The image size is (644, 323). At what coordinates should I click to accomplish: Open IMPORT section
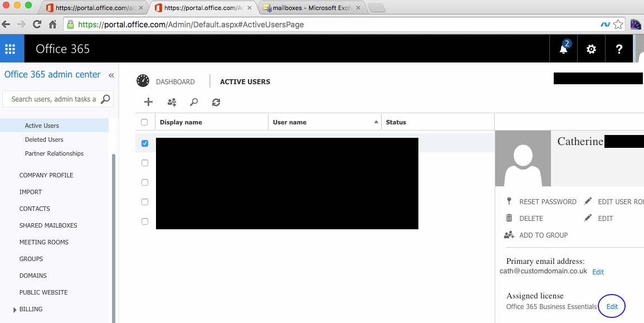(x=31, y=192)
